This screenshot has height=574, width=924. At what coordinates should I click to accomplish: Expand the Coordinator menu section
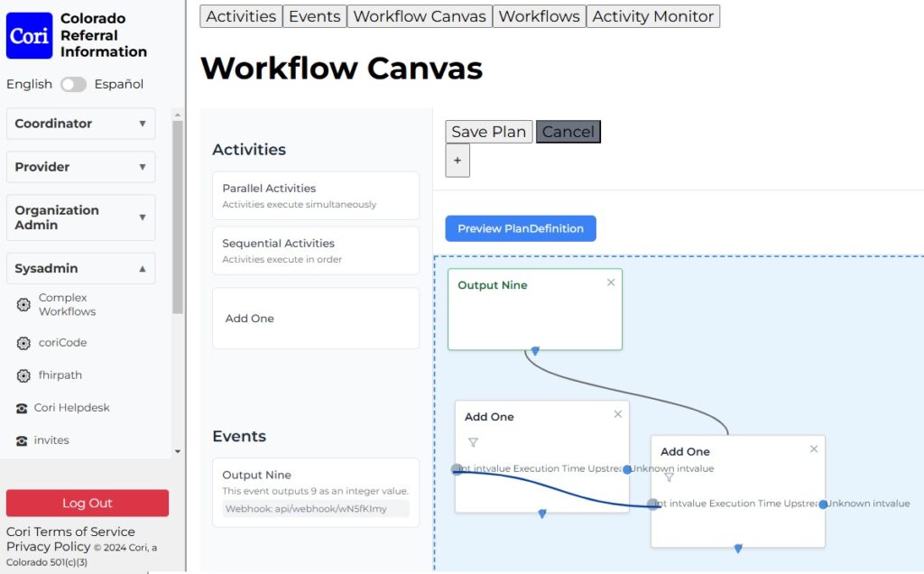(x=80, y=124)
